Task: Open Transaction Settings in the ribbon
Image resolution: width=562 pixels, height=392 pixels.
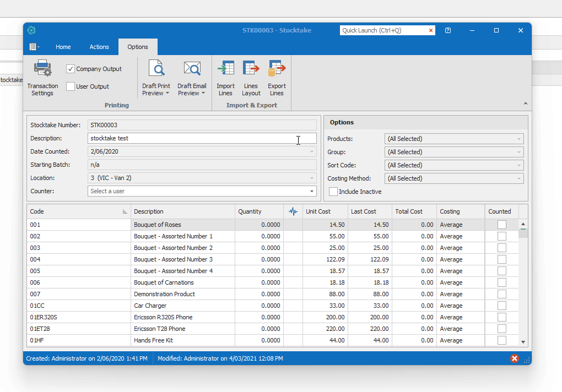Action: (x=42, y=78)
